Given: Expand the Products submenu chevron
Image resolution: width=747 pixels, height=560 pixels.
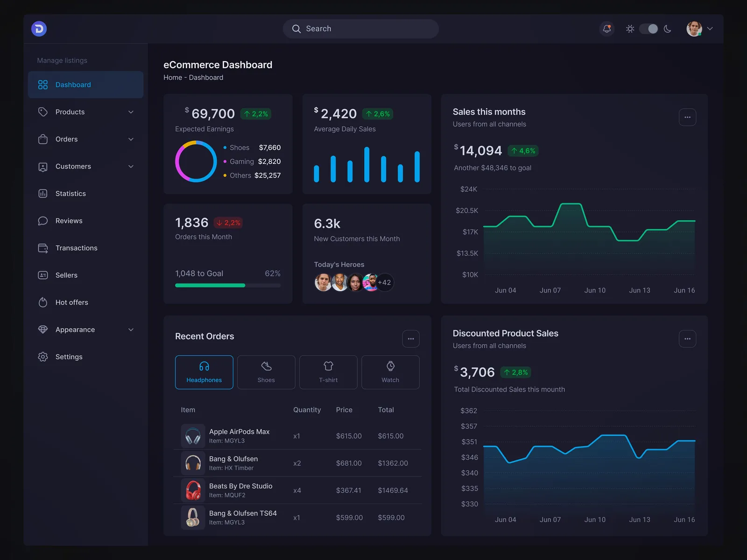Looking at the screenshot, I should pyautogui.click(x=131, y=112).
